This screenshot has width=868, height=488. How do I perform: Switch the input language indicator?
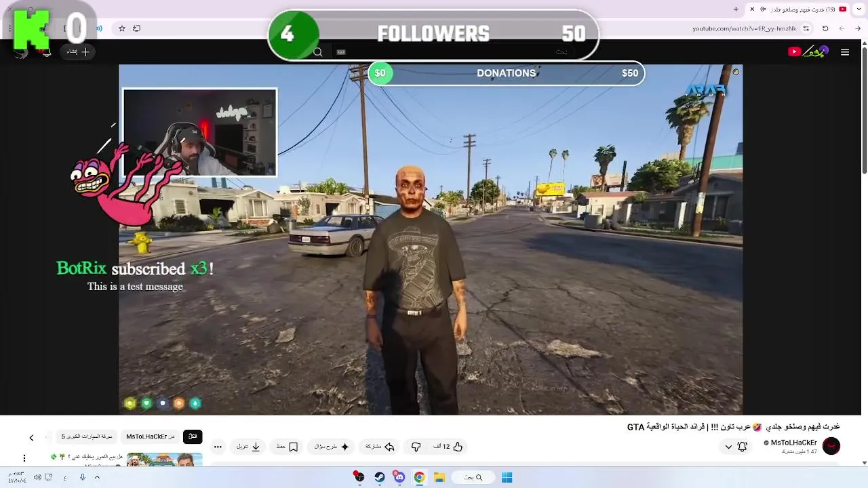point(66,477)
